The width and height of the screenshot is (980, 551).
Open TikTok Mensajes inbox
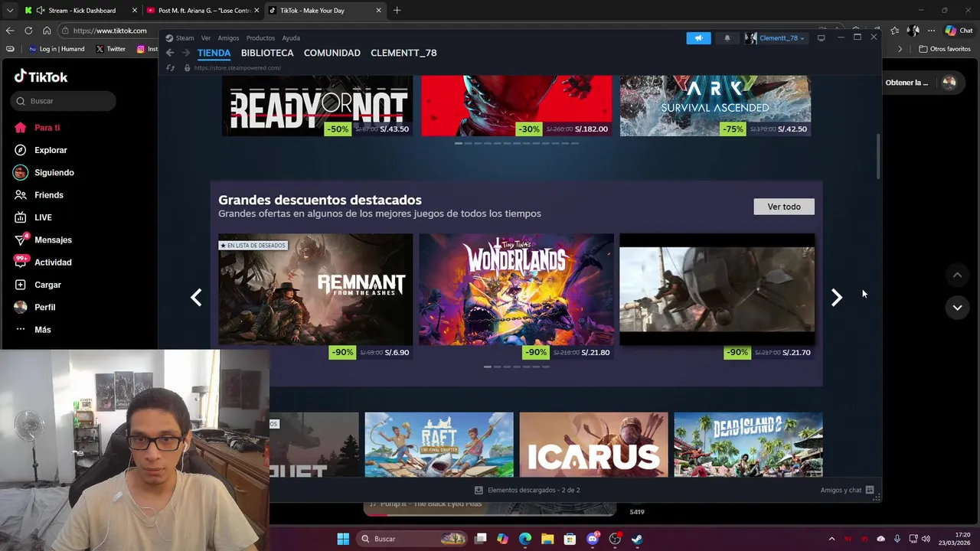[x=43, y=240]
